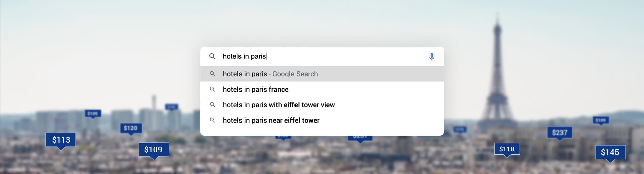Click search icon beside "hotels in paris france"
644x174 pixels.
point(212,89)
